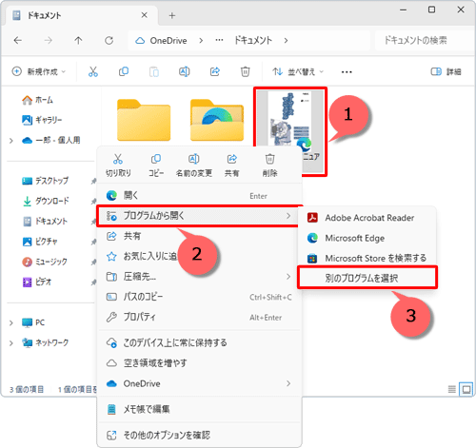This screenshot has width=476, height=448.
Task: Click the ドキュメント breadcrumb
Action: (253, 41)
